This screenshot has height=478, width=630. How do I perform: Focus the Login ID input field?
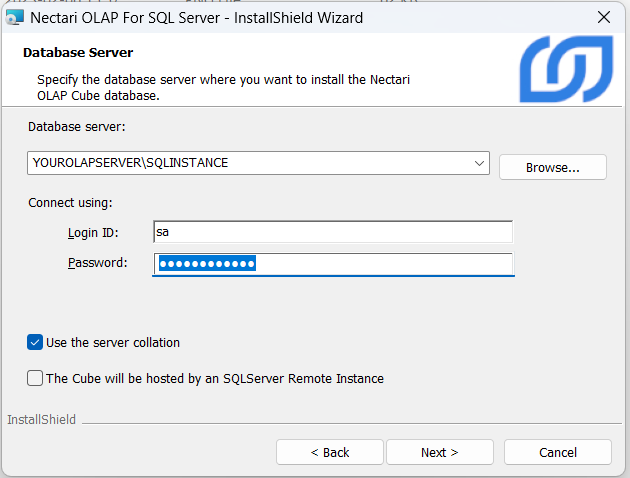click(x=332, y=232)
